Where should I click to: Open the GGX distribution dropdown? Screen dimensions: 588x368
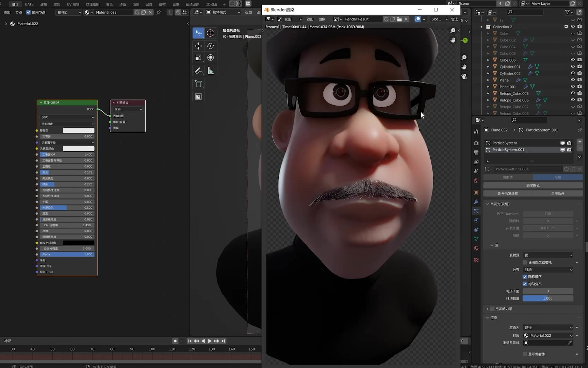tap(67, 117)
